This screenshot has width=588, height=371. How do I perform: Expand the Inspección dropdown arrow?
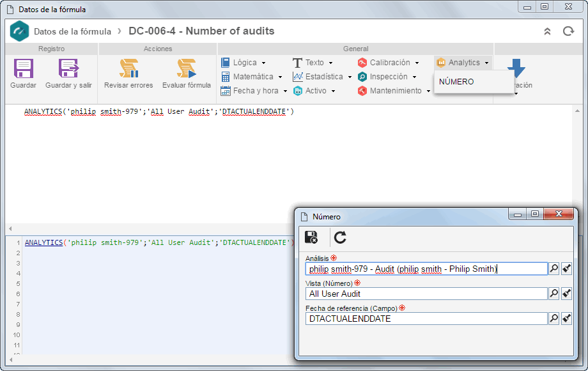pyautogui.click(x=414, y=77)
